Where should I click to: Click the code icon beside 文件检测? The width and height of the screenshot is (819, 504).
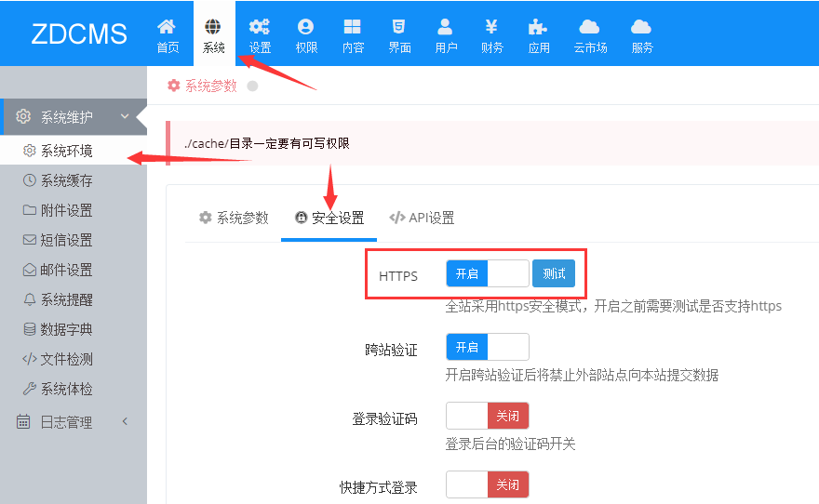[x=30, y=358]
